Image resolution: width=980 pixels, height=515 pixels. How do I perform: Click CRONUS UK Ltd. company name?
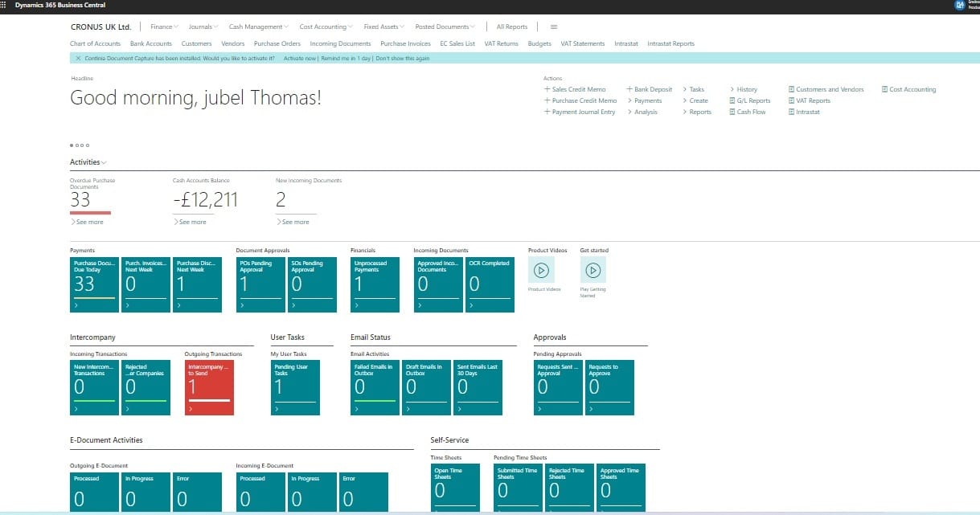(x=101, y=27)
